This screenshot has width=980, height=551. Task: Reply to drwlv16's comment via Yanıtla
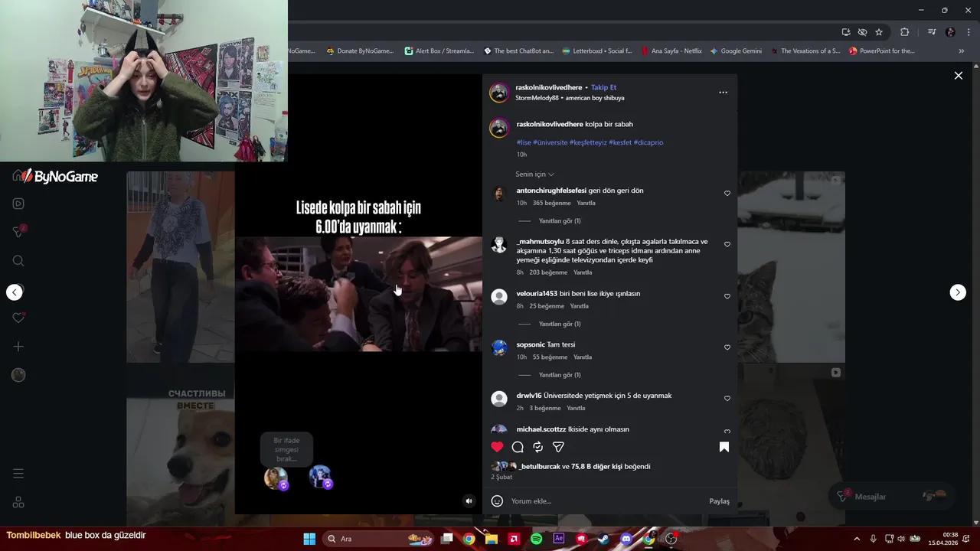point(576,409)
